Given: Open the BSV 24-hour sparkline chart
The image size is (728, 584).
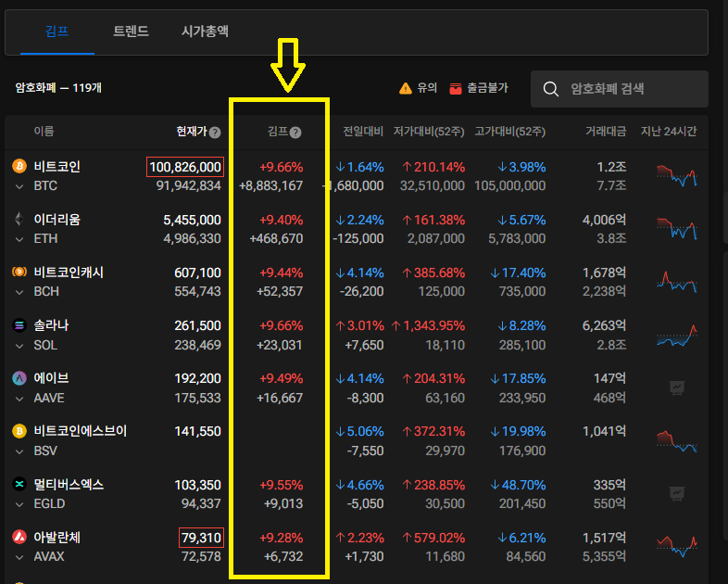Looking at the screenshot, I should click(x=677, y=441).
